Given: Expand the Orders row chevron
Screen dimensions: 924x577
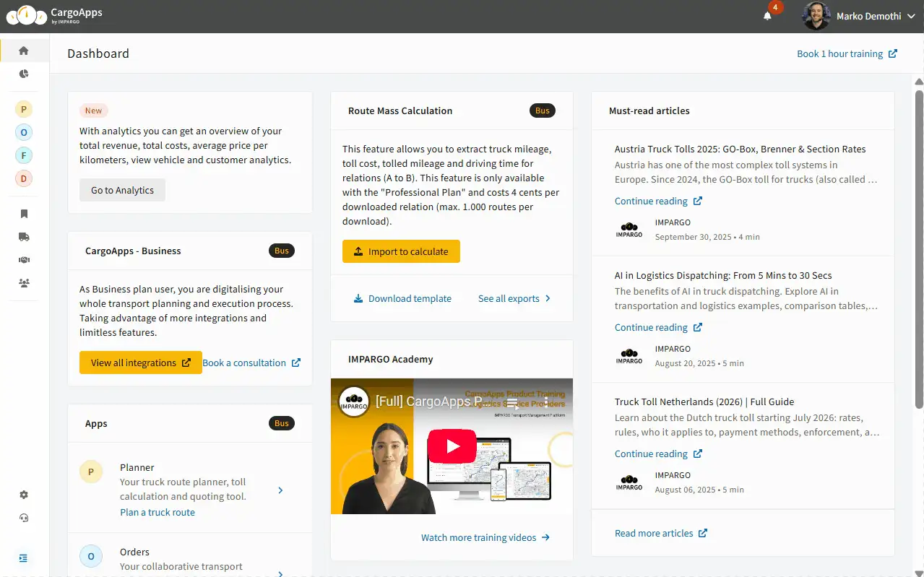Looking at the screenshot, I should click(x=281, y=573).
